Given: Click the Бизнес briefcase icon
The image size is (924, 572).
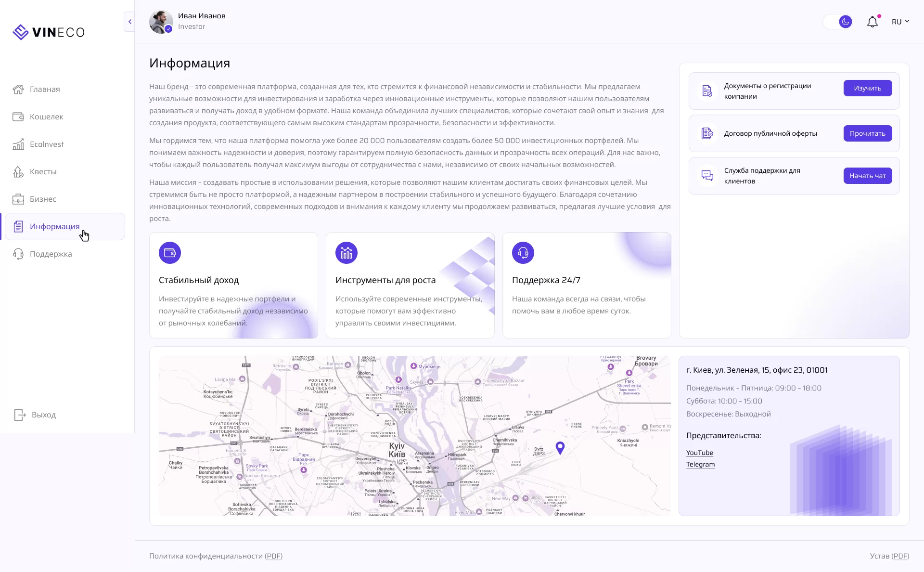Looking at the screenshot, I should (18, 199).
